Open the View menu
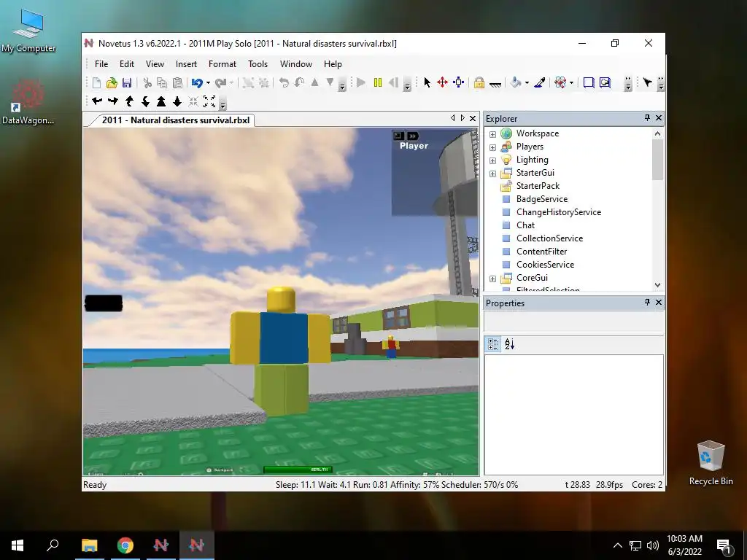The width and height of the screenshot is (747, 560). pyautogui.click(x=155, y=64)
